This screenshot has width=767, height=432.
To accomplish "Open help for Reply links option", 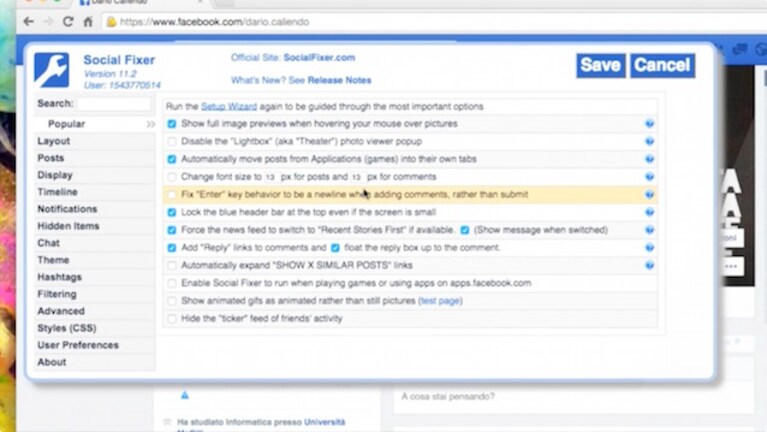I will point(649,248).
